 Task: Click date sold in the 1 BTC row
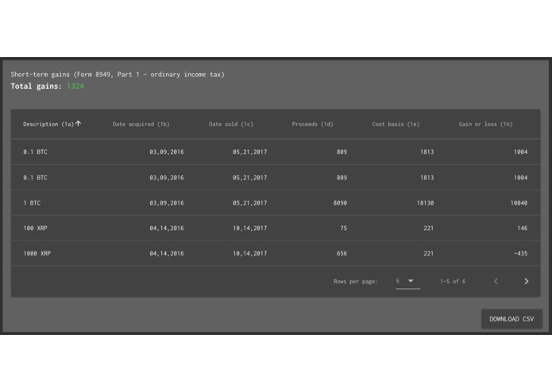click(249, 203)
